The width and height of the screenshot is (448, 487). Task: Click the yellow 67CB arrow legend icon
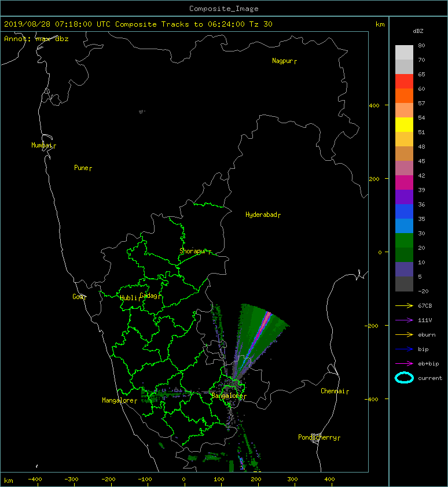(404, 306)
